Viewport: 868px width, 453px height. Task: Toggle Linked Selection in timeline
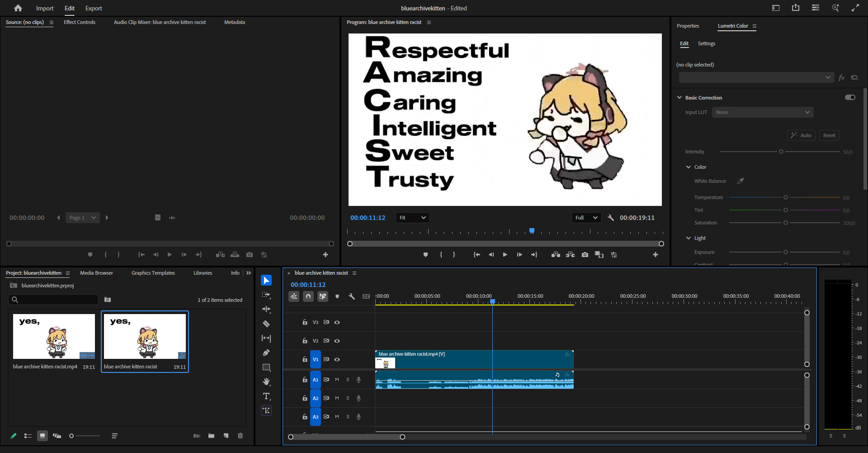click(x=323, y=296)
